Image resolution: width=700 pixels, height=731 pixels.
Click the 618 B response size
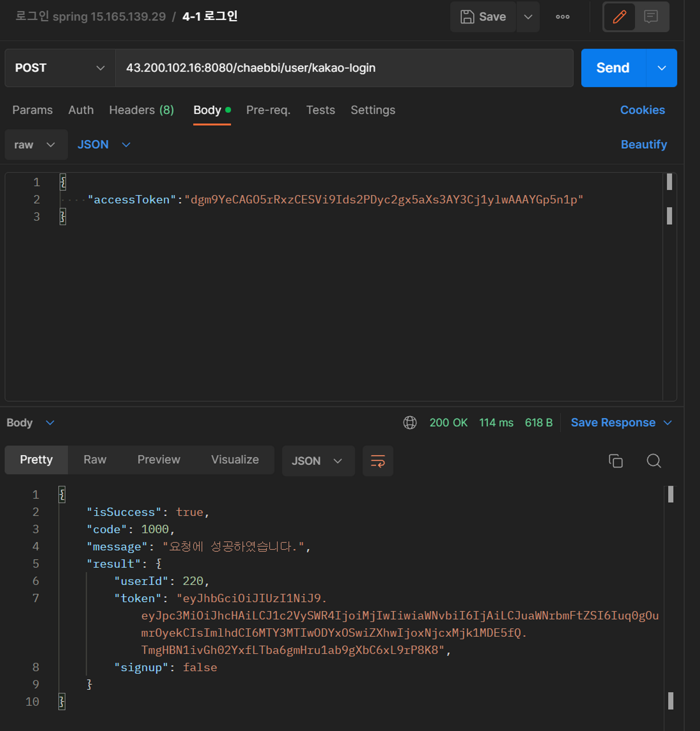pyautogui.click(x=539, y=423)
